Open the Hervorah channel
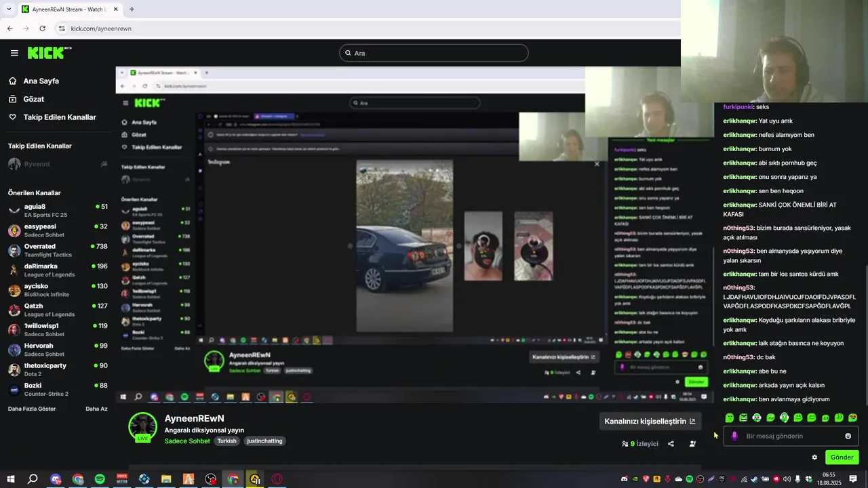 click(58, 349)
